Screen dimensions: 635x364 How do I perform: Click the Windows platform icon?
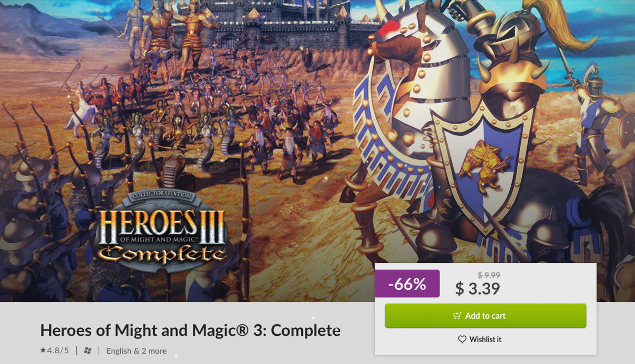pyautogui.click(x=88, y=350)
